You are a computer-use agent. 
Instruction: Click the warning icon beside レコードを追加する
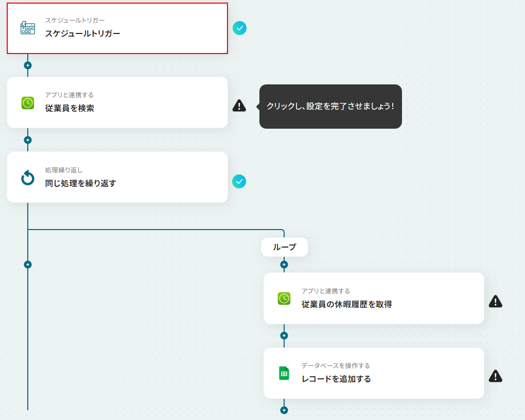click(495, 376)
